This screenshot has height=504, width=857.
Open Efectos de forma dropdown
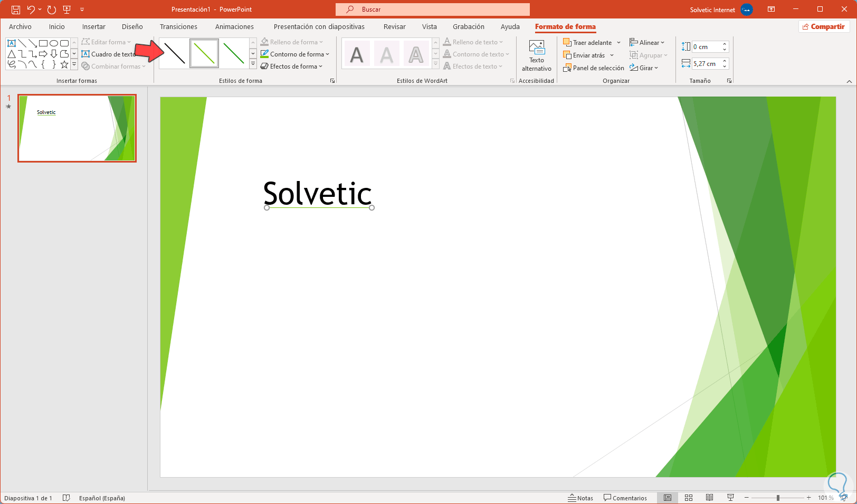tap(291, 66)
